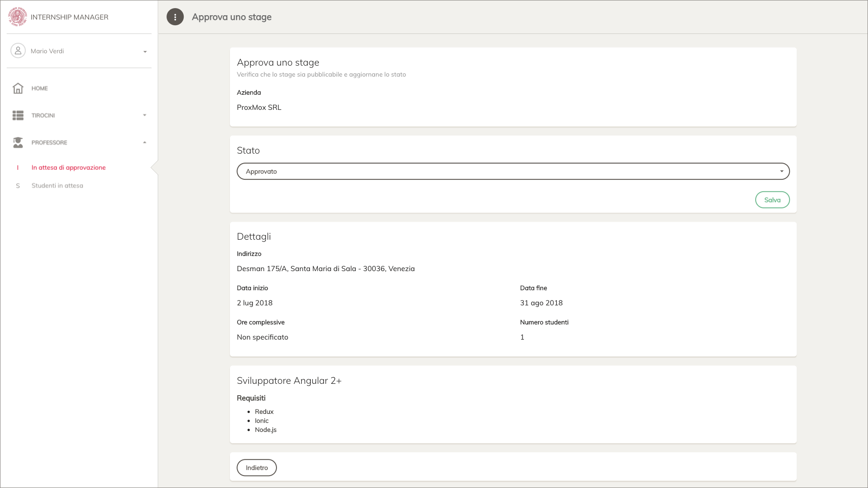Open the three-dot menu button
This screenshot has width=868, height=488.
click(175, 17)
